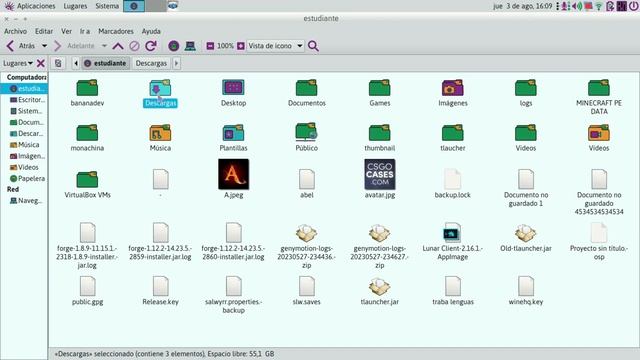Screen dimensions: 640x360
Task: Select Papelera in the sidebar
Action: 27,178
